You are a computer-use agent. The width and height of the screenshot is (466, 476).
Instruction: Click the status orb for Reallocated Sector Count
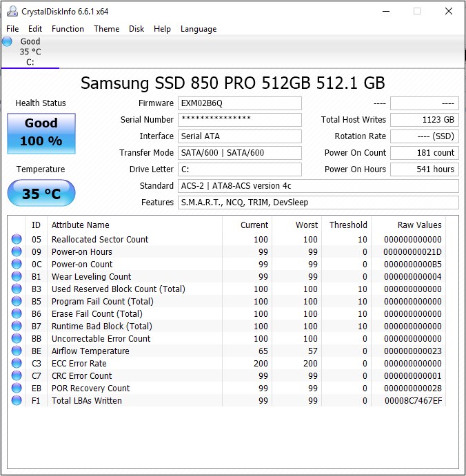[17, 239]
